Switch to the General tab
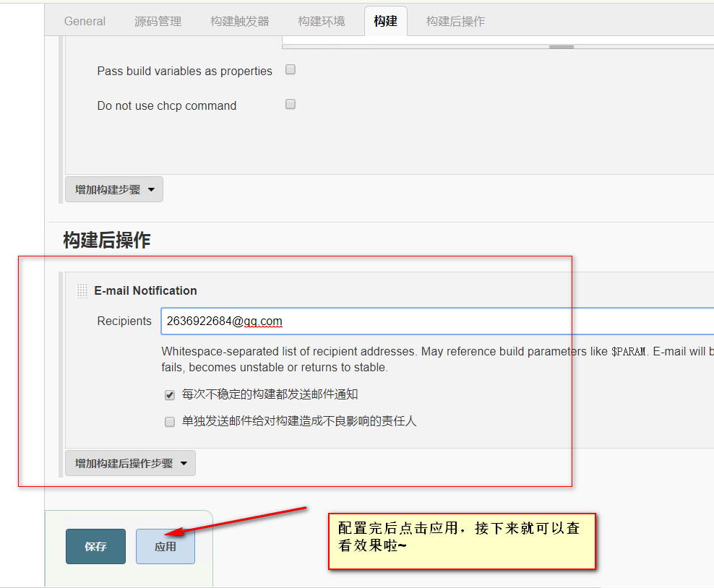714x588 pixels. 85,21
